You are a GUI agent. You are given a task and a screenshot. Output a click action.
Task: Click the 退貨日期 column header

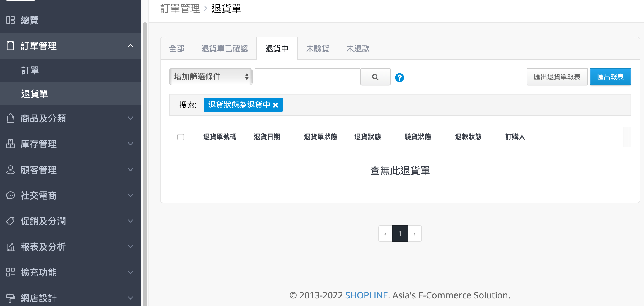[267, 137]
